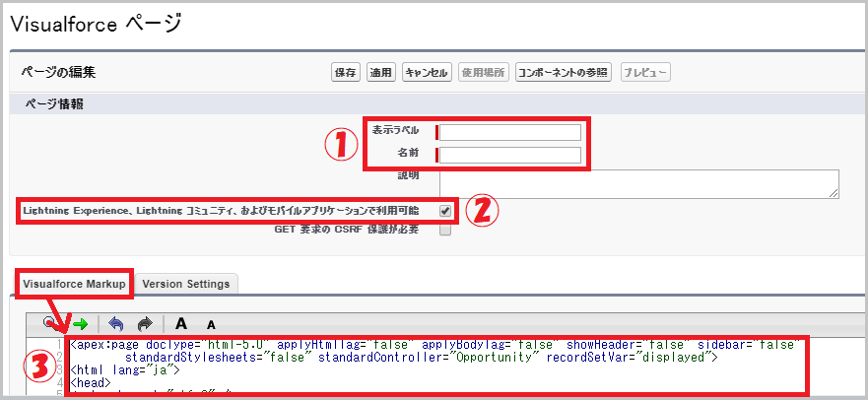
Task: Click into the 名前 text field
Action: point(510,154)
